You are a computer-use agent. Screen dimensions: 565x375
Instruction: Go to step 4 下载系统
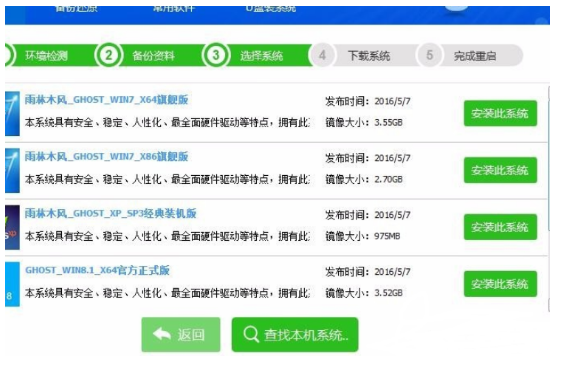click(x=369, y=55)
